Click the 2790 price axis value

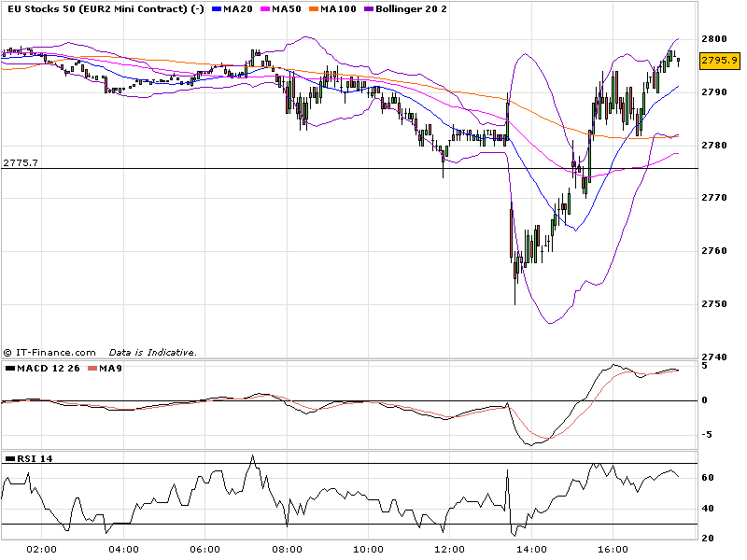point(714,92)
